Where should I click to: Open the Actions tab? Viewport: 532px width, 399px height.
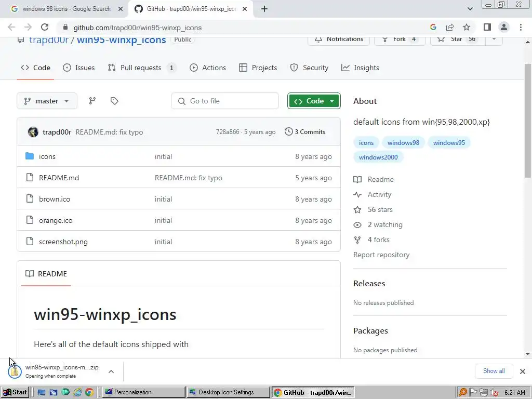(x=208, y=68)
